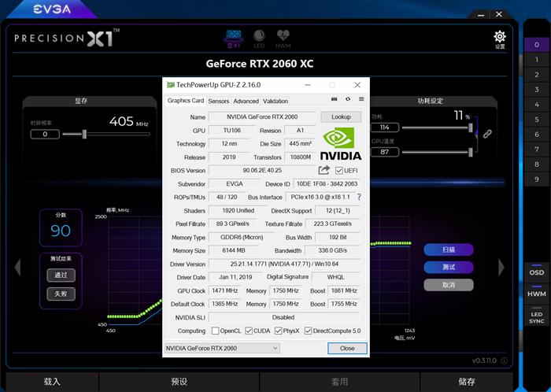Click the score value 90
The height and width of the screenshot is (392, 551).
61,231
